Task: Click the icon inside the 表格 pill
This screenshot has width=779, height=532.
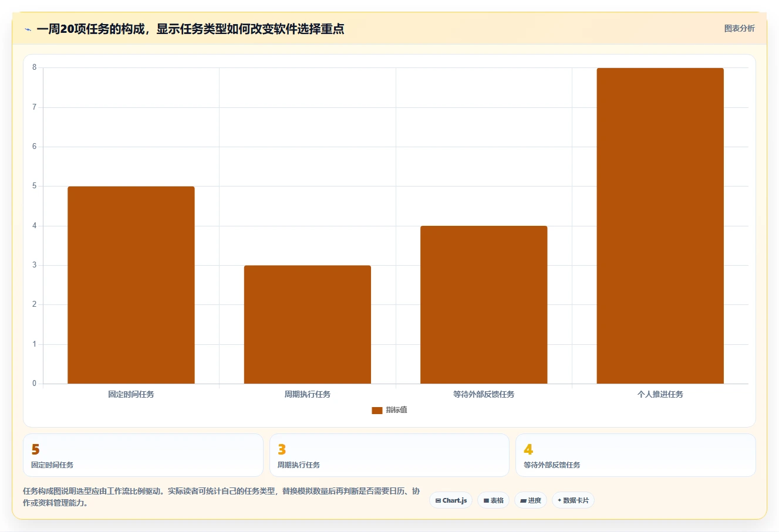Action: tap(486, 501)
